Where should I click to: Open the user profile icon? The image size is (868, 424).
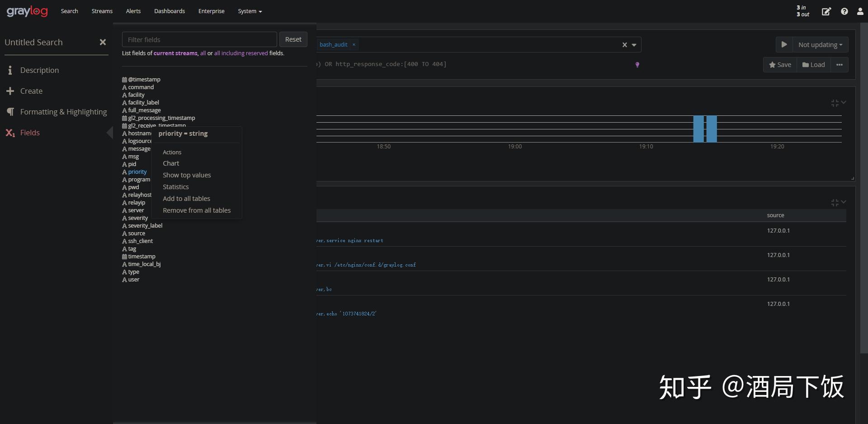(x=860, y=11)
